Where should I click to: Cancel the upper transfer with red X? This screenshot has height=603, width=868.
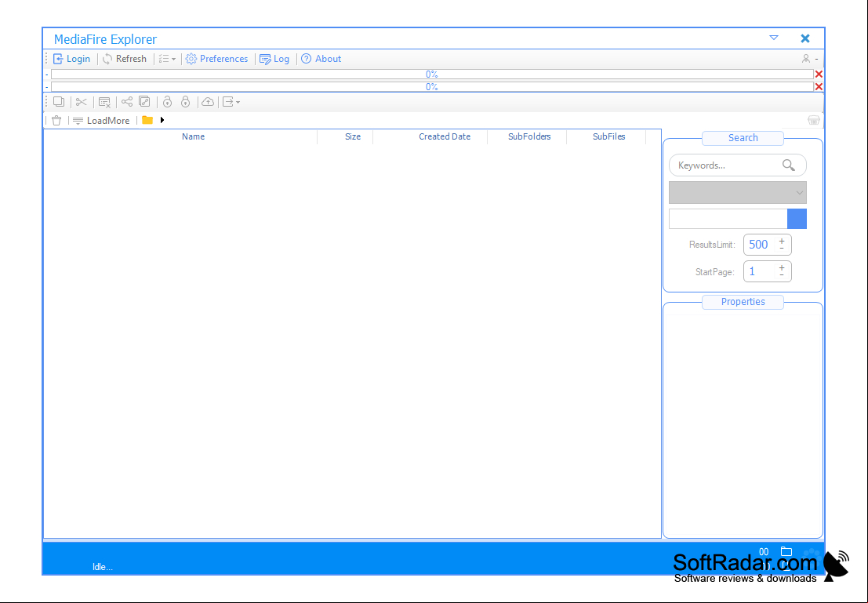coord(819,74)
